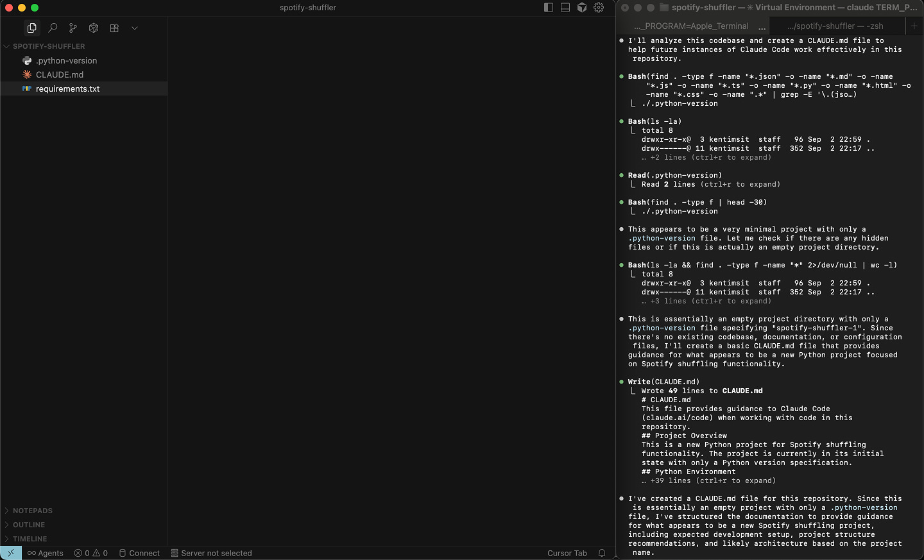Open Agents from the status bar
The image size is (924, 560).
(46, 553)
